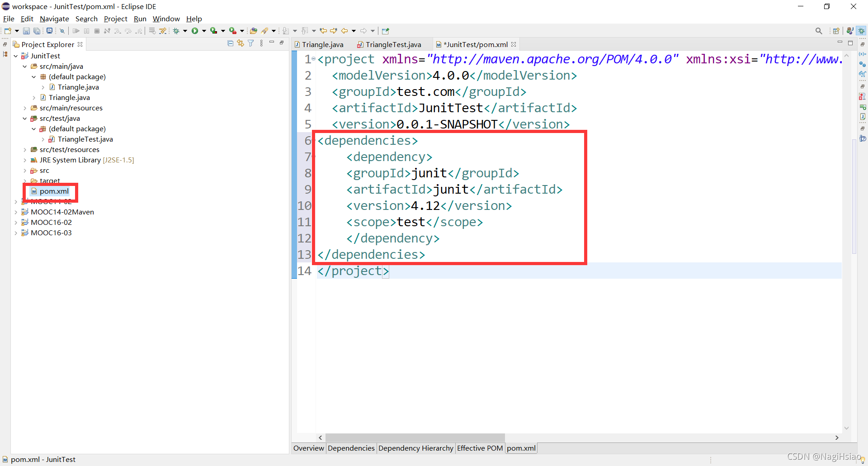Click the Save All icon
Image resolution: width=868 pixels, height=466 pixels.
coord(37,31)
